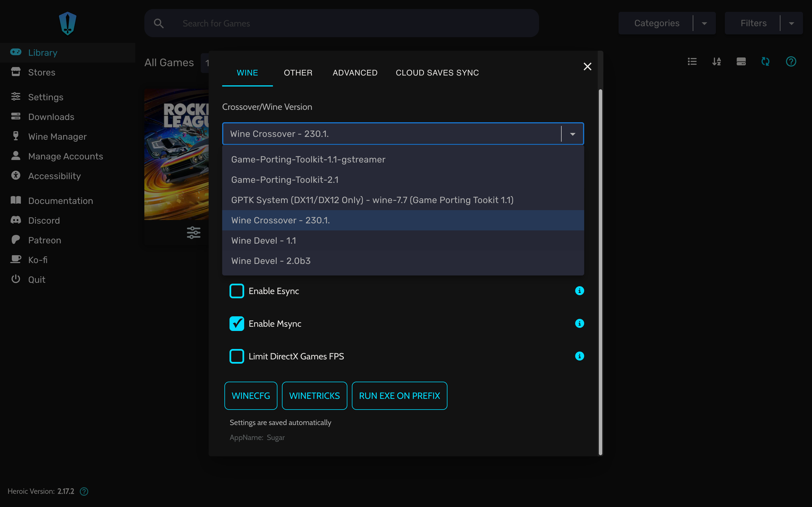Collapse the Wine version dropdown arrow
812x507 pixels.
(572, 134)
